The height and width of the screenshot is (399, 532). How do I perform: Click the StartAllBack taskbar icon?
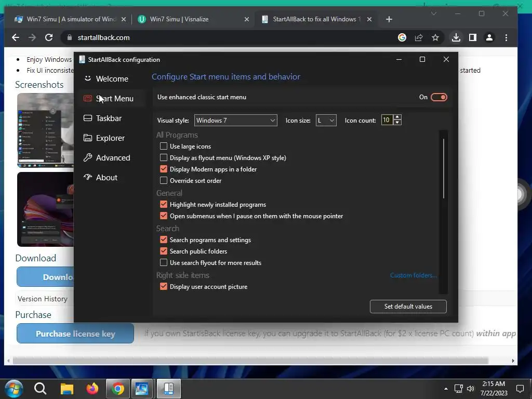coord(169,389)
